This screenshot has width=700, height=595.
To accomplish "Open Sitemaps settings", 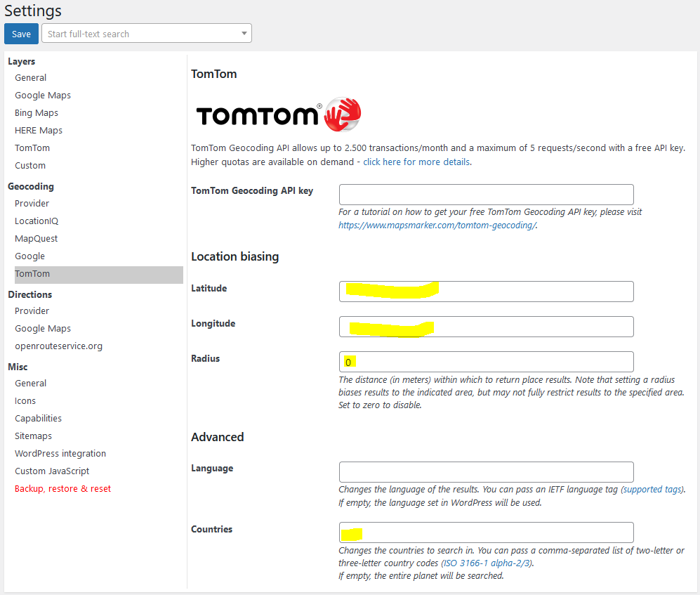I will pyautogui.click(x=33, y=436).
